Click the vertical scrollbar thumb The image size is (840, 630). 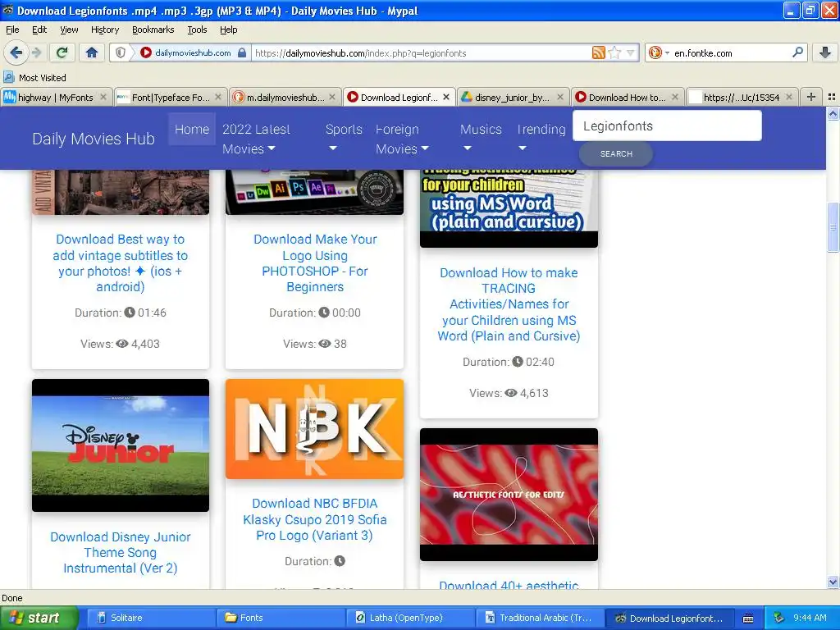833,227
